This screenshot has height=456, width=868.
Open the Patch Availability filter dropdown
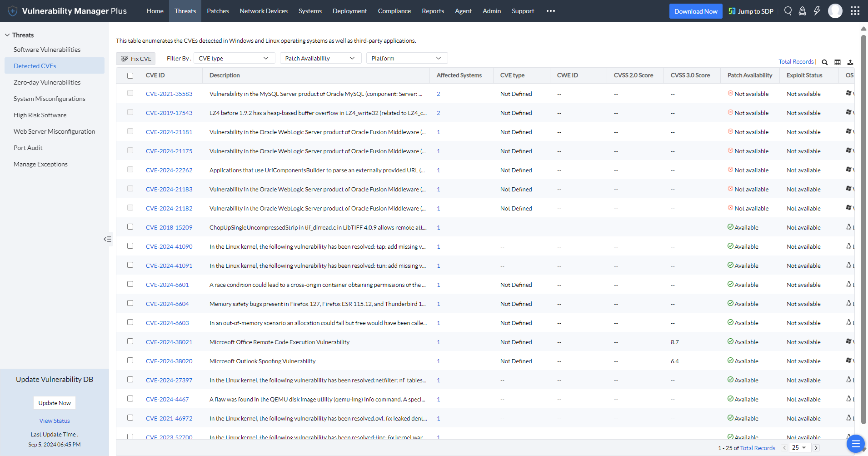pos(319,58)
